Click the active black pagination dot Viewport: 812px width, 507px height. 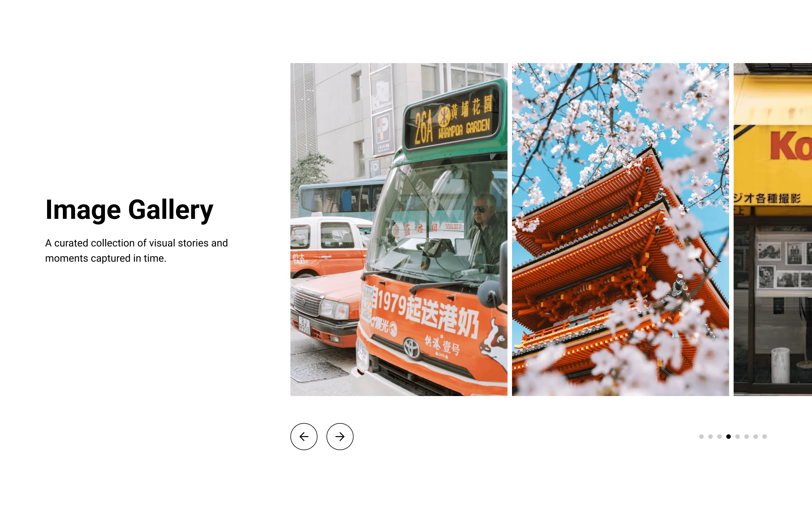(729, 436)
